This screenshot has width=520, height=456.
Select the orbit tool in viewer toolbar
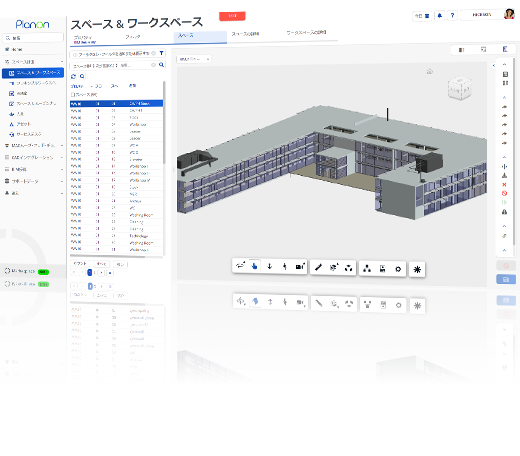coord(240,266)
